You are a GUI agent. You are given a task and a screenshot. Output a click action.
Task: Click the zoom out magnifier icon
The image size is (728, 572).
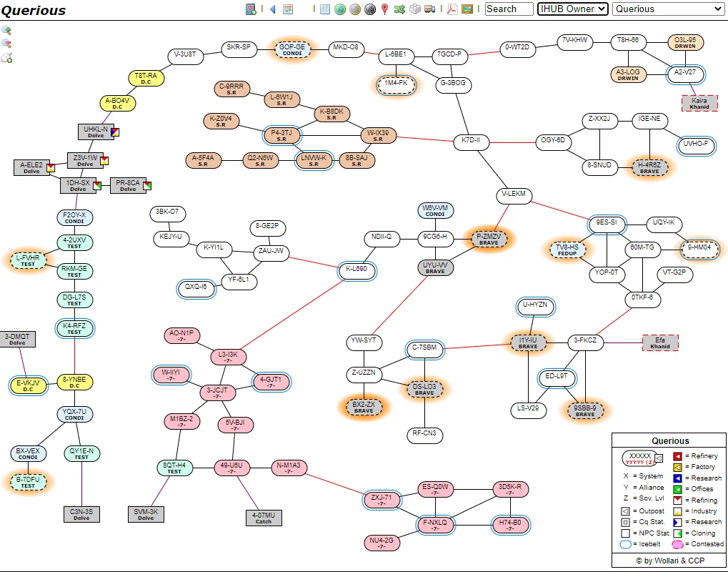click(x=6, y=44)
